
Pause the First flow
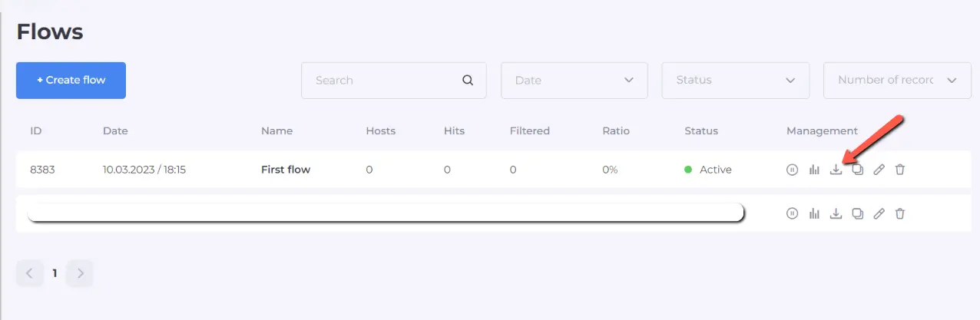[x=793, y=170]
